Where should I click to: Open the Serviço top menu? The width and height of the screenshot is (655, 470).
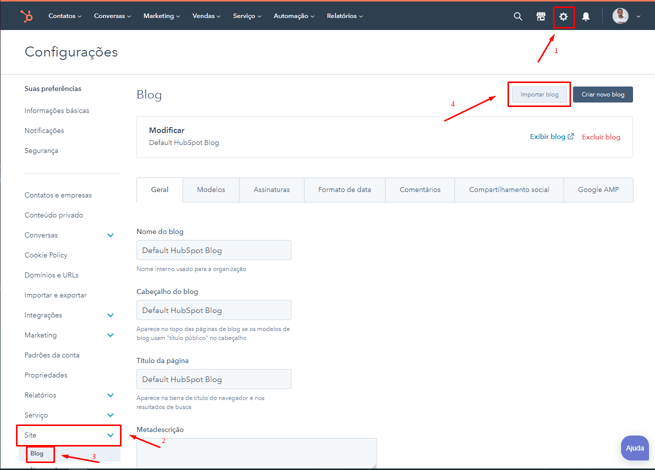pos(247,16)
